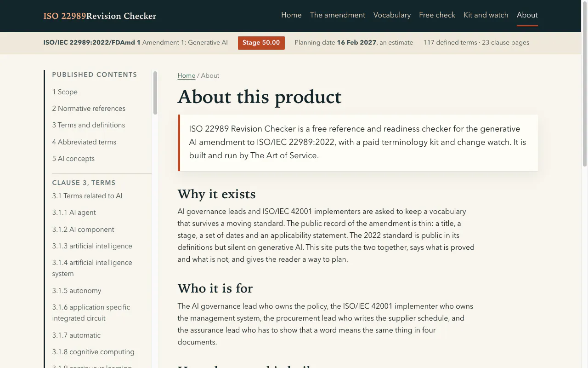588x368 pixels.
Task: Click the sidebar contents scrollbar thumb
Action: (x=155, y=92)
